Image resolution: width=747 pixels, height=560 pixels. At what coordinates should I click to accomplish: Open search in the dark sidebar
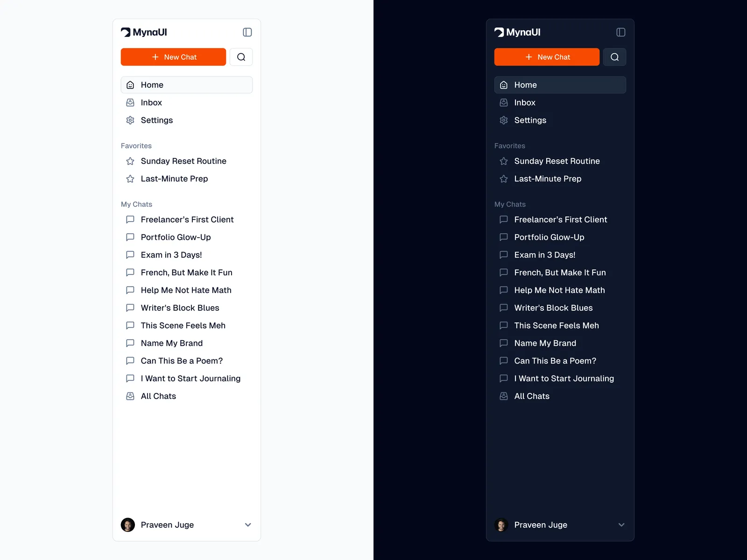pyautogui.click(x=615, y=57)
